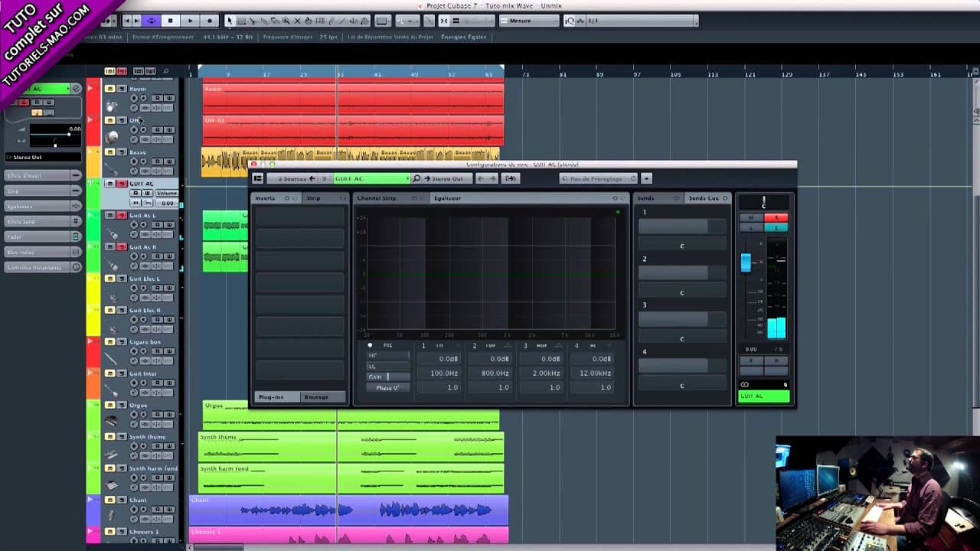The height and width of the screenshot is (551, 980).
Task: Disable solo on the Guit Ac R track
Action: (x=121, y=247)
